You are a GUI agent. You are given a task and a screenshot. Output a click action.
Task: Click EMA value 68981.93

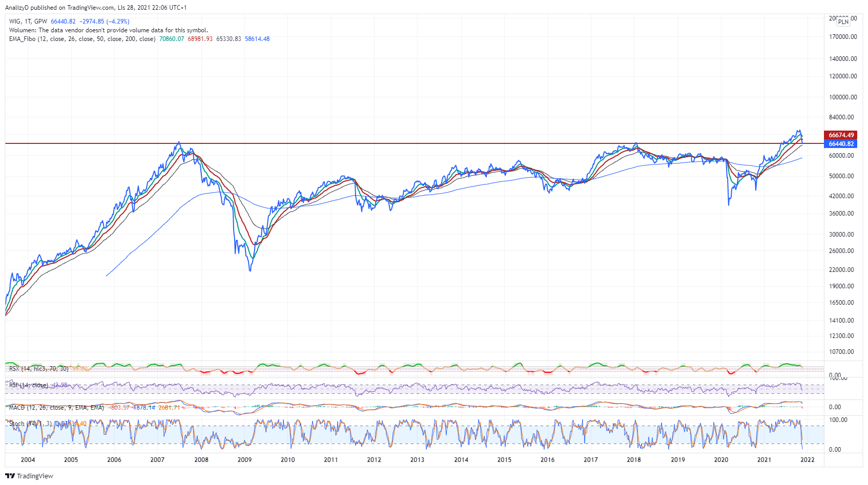click(200, 39)
